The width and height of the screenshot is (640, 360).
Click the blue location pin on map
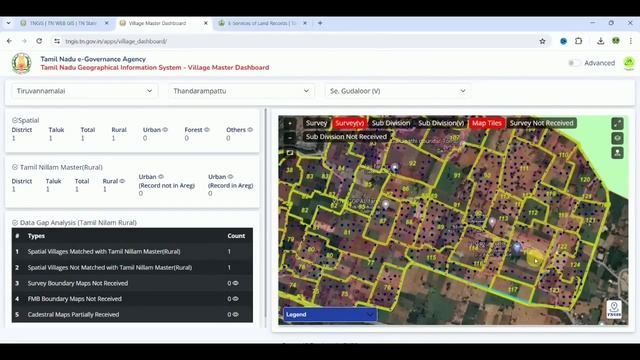(517, 247)
